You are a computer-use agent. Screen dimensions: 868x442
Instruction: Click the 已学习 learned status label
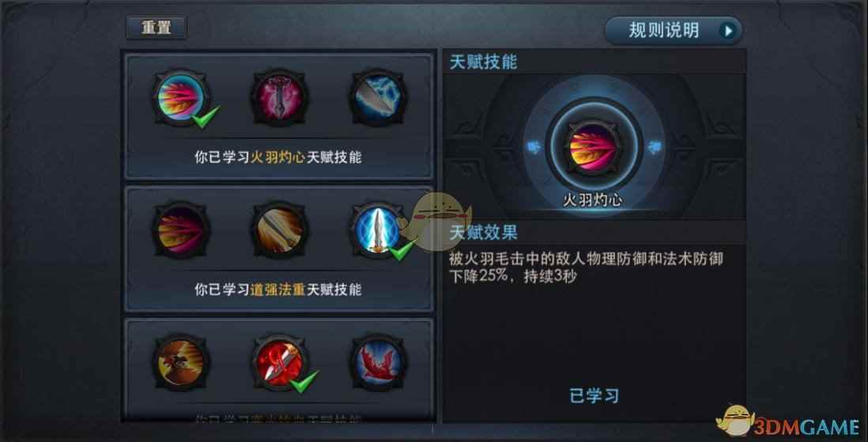coord(594,395)
